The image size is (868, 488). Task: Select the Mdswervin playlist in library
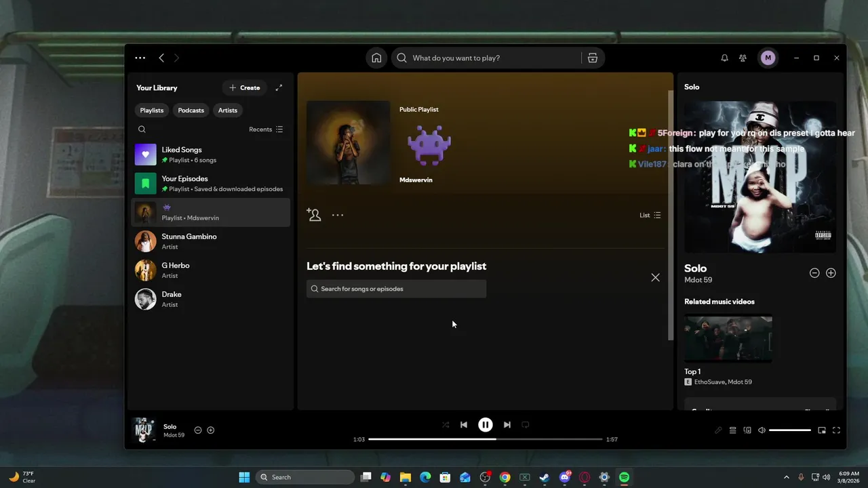(210, 213)
